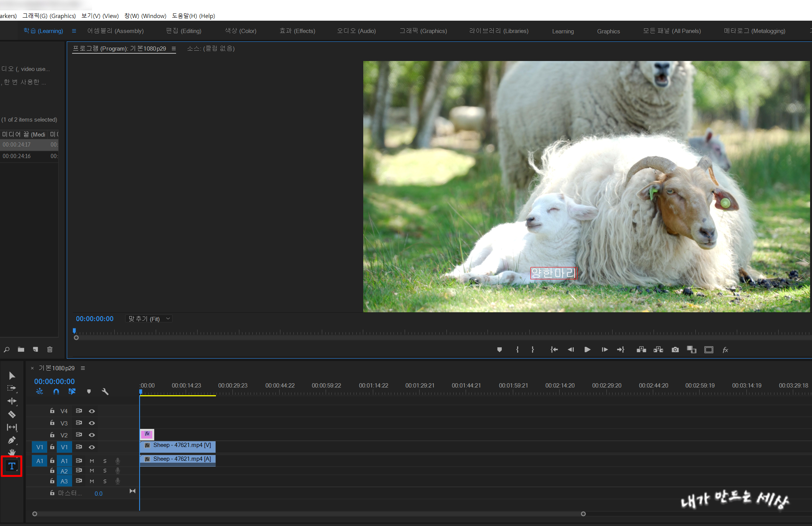
Task: Open the sequence 기본1080p29 panel menu
Action: [x=83, y=368]
